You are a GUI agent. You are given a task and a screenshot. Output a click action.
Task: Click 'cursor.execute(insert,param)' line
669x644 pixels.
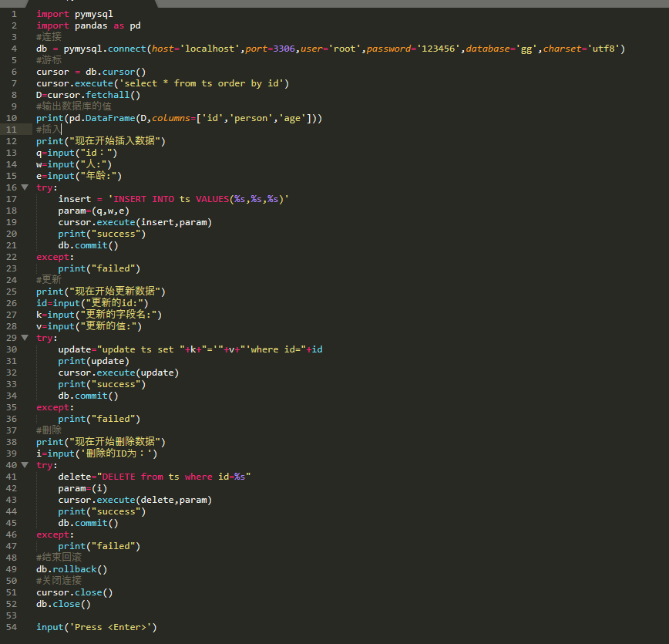(x=135, y=222)
